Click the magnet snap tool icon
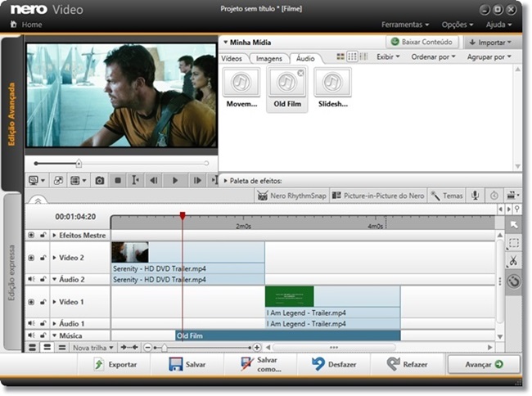The image size is (532, 396). (x=514, y=281)
